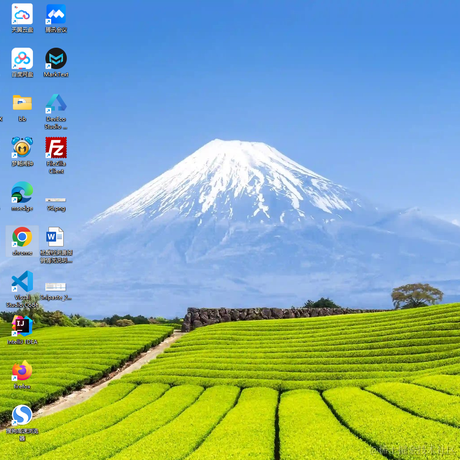The width and height of the screenshot is (460, 460).
Task: Click the blue S browser shortcut
Action: coord(22,423)
